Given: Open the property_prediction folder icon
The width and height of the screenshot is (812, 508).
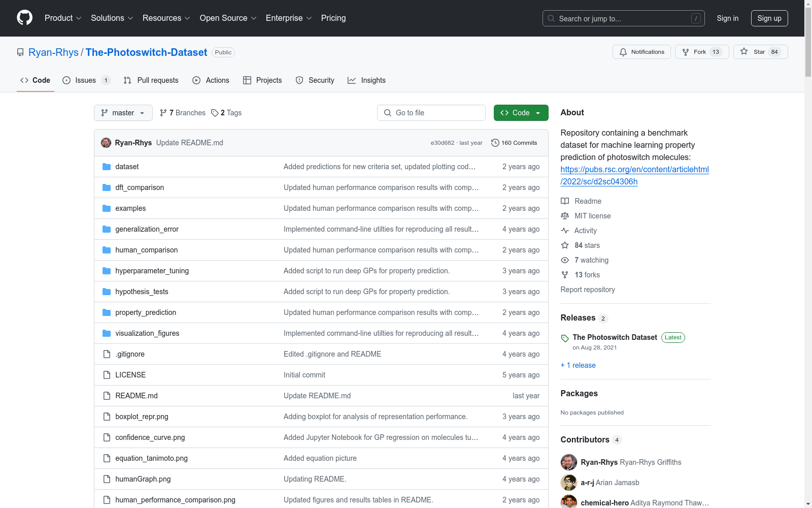Looking at the screenshot, I should (x=107, y=312).
